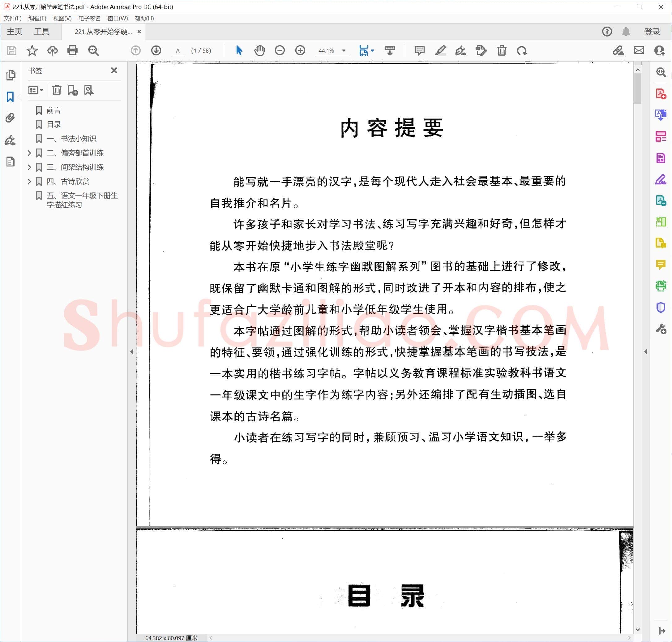Send file by email envelope icon
The image size is (672, 642).
pyautogui.click(x=639, y=51)
